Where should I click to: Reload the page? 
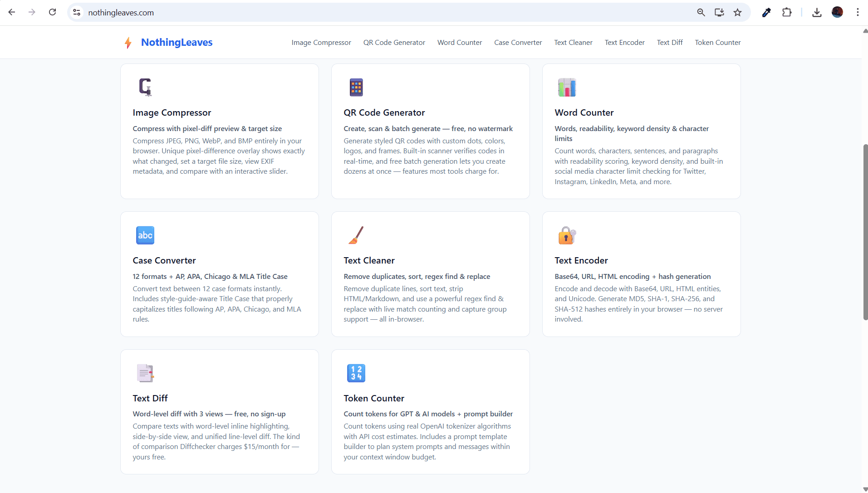[x=53, y=13]
